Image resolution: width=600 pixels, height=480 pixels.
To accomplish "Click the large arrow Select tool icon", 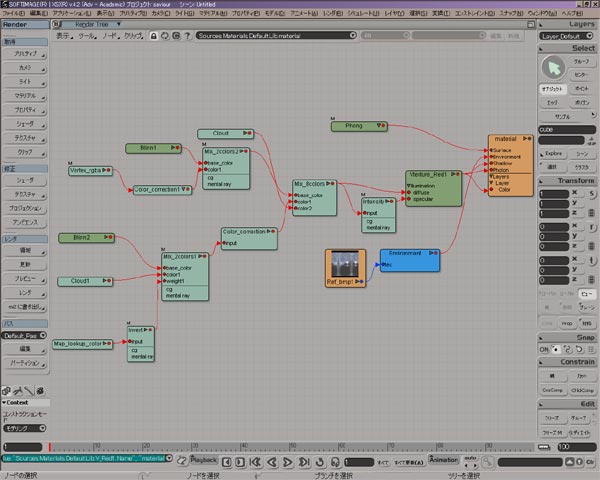I will coord(553,68).
